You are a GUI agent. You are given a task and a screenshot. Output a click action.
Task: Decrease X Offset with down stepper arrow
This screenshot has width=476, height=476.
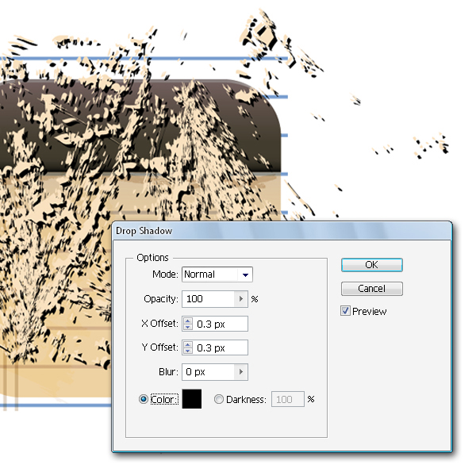[188, 327]
